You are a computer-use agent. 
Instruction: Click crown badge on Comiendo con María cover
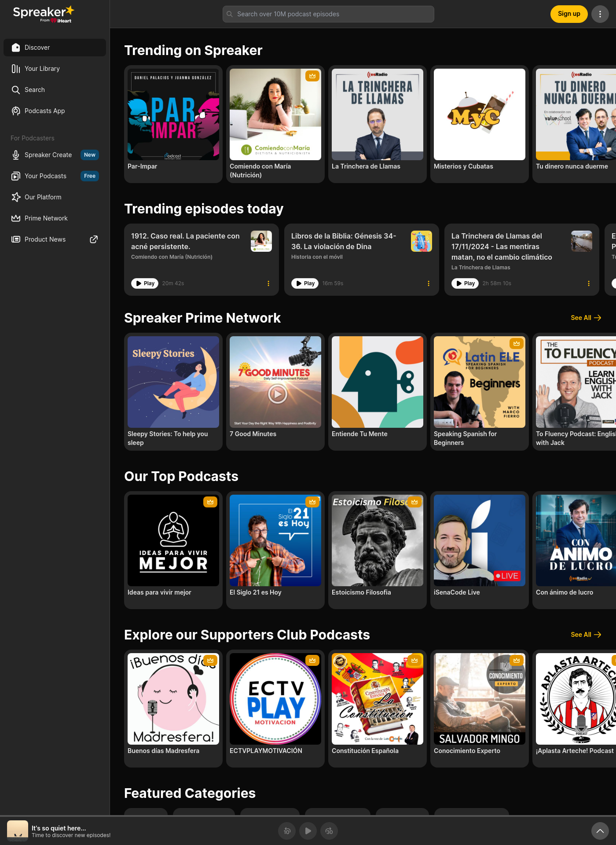312,76
